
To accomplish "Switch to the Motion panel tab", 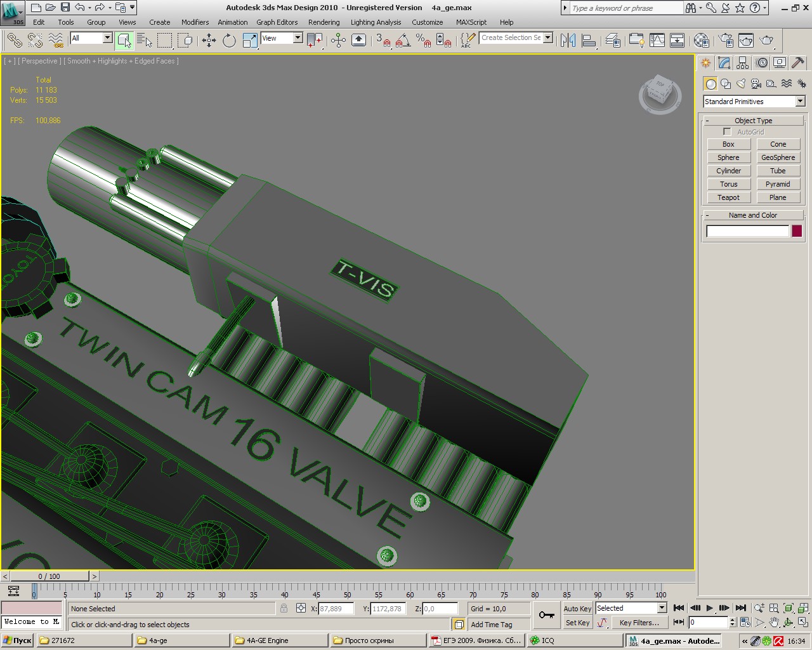I will (761, 63).
